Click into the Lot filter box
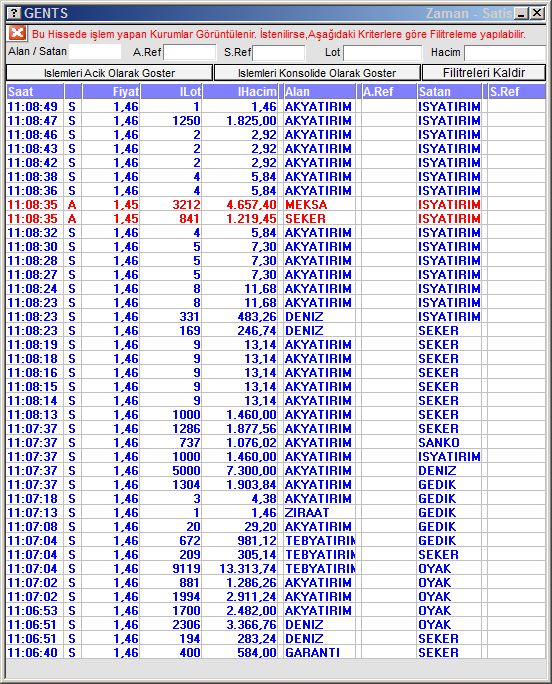The width and height of the screenshot is (552, 684). coord(383,53)
